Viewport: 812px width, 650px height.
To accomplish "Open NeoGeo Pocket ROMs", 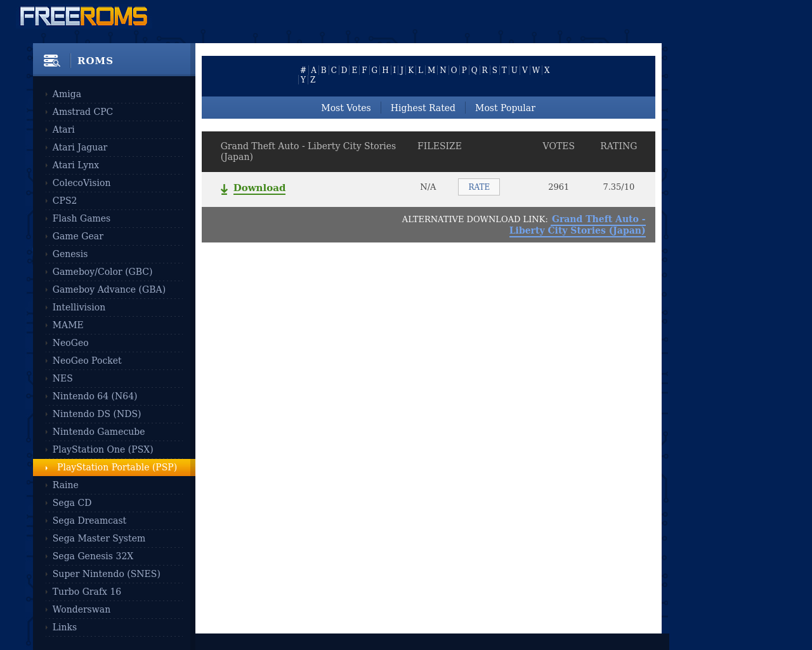I will tap(87, 361).
